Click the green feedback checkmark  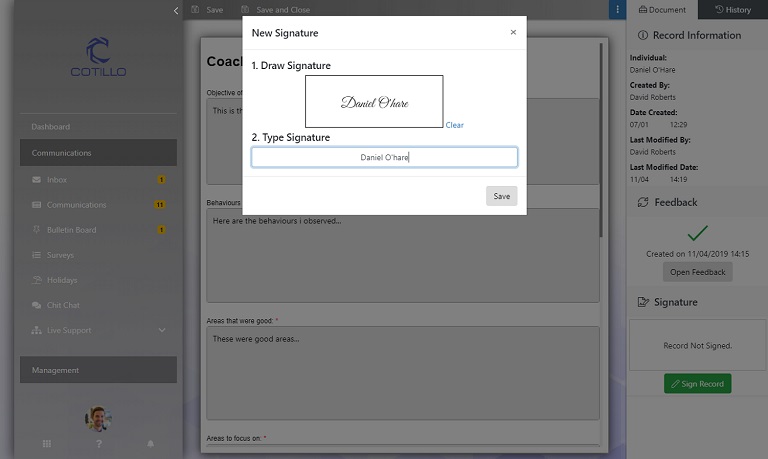(x=697, y=233)
